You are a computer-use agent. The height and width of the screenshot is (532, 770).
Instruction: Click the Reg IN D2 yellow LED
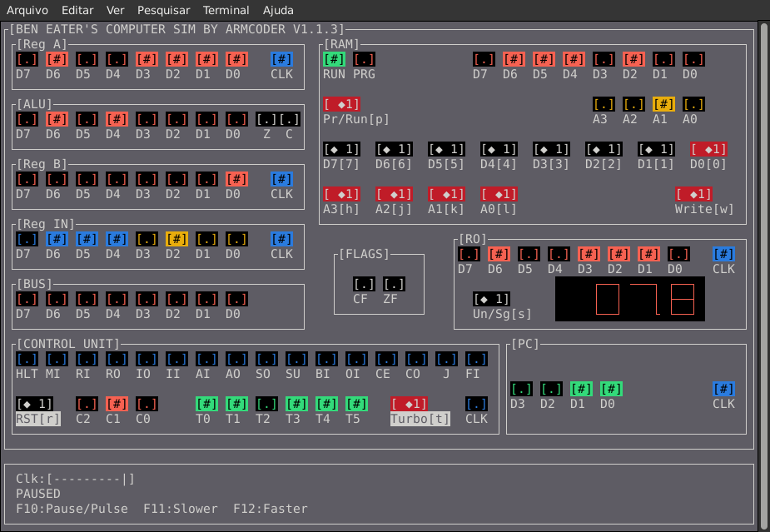point(176,239)
